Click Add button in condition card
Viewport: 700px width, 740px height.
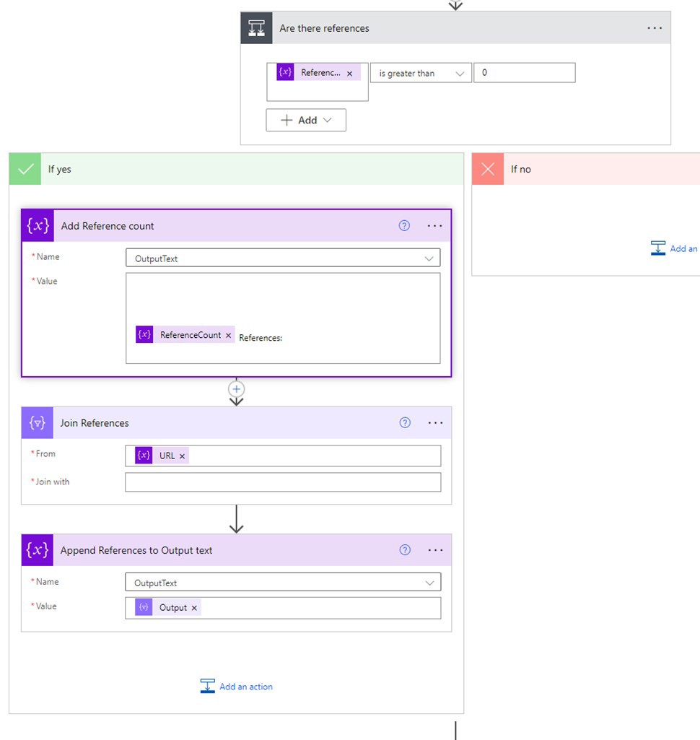[306, 121]
